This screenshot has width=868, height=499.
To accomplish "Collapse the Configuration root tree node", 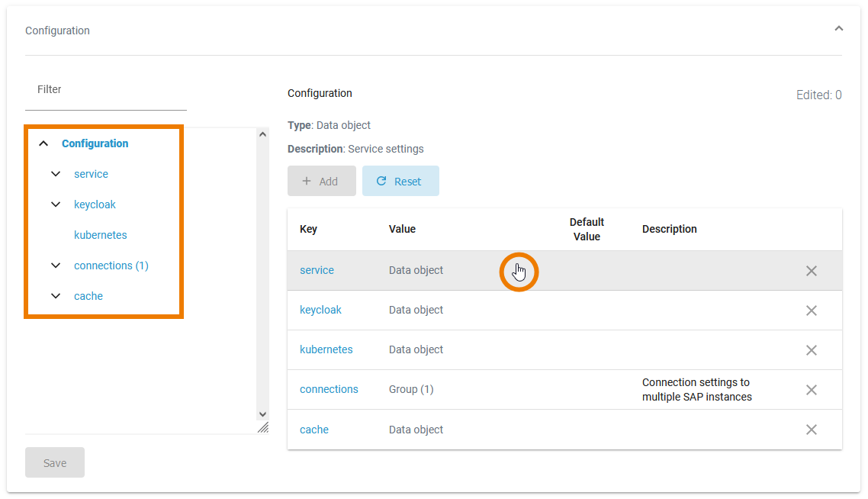I will click(44, 143).
